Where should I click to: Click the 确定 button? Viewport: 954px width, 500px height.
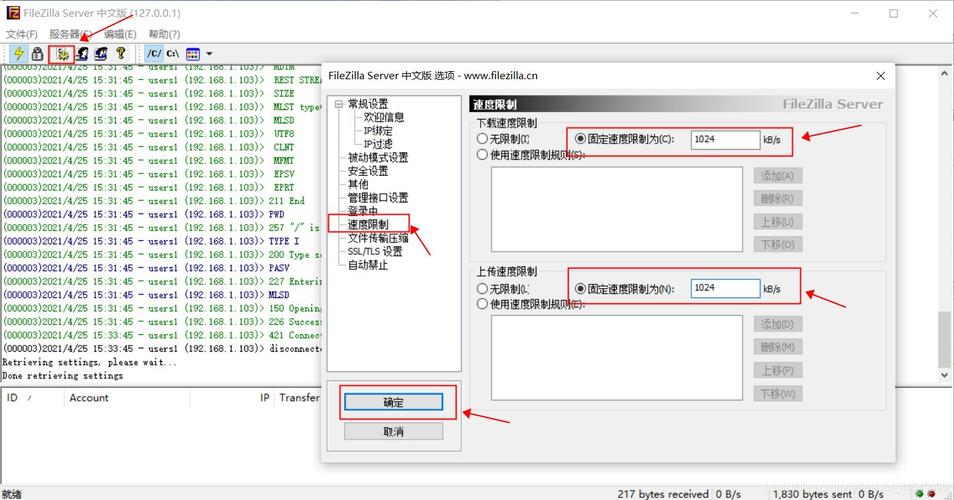click(394, 402)
